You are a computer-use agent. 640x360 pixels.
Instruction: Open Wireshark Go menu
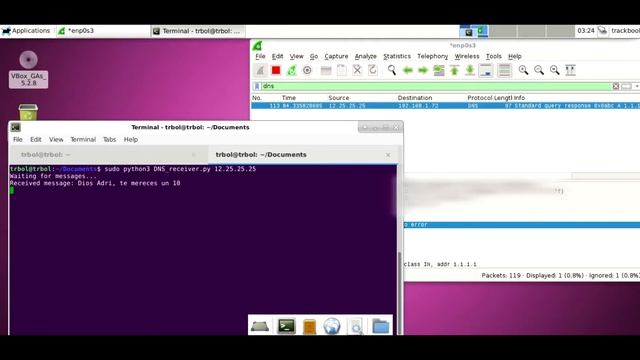point(313,56)
